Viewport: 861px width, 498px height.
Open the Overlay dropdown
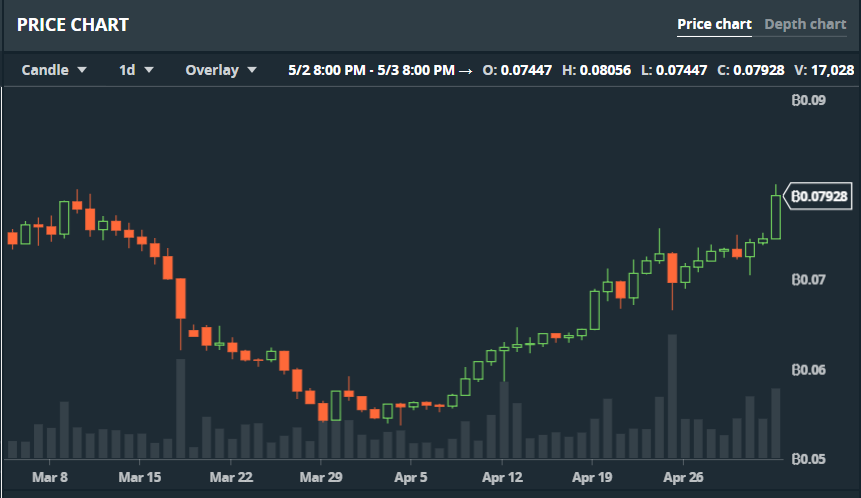pos(221,70)
